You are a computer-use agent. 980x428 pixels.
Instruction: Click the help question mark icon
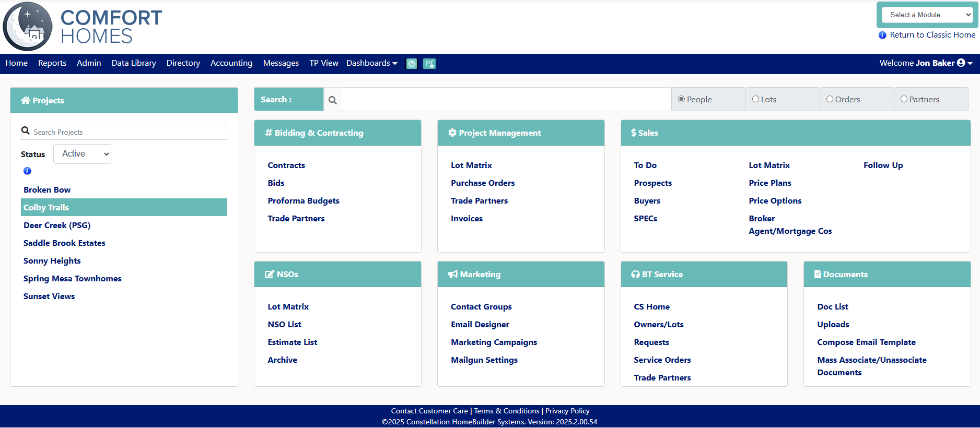412,64
